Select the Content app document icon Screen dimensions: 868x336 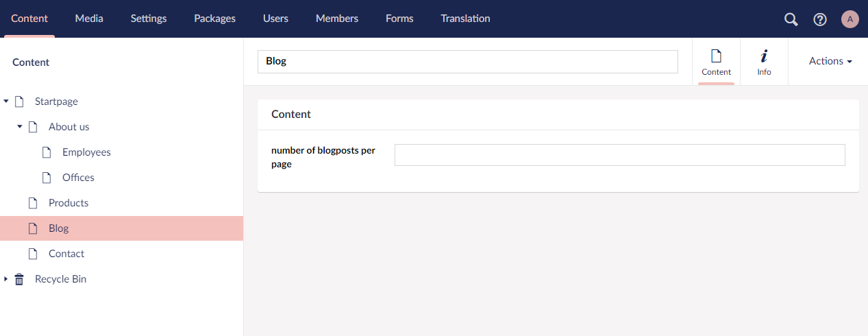pos(717,56)
